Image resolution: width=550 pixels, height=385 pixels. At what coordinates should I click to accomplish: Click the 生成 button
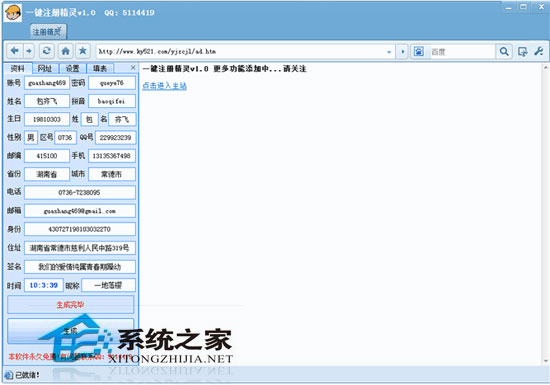click(x=71, y=331)
